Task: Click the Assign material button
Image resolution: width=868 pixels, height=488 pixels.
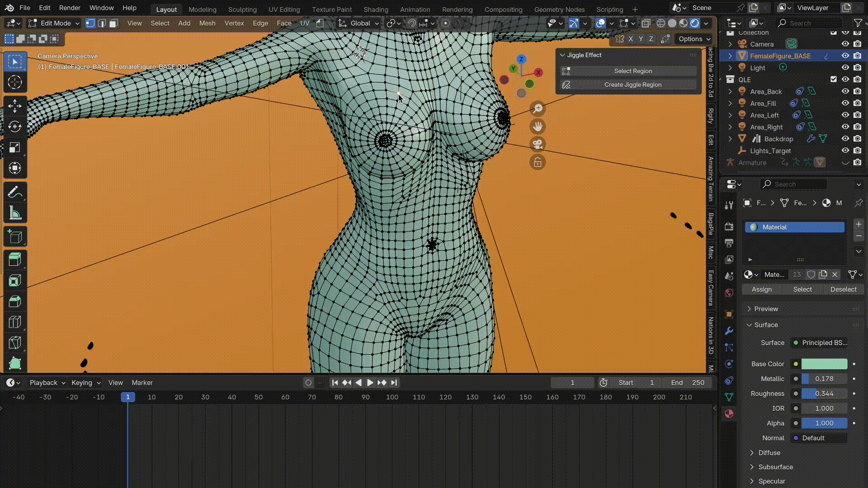Action: click(x=761, y=289)
